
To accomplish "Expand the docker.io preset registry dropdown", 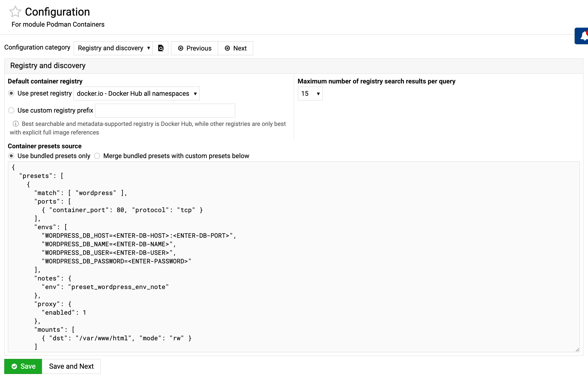I will point(136,93).
